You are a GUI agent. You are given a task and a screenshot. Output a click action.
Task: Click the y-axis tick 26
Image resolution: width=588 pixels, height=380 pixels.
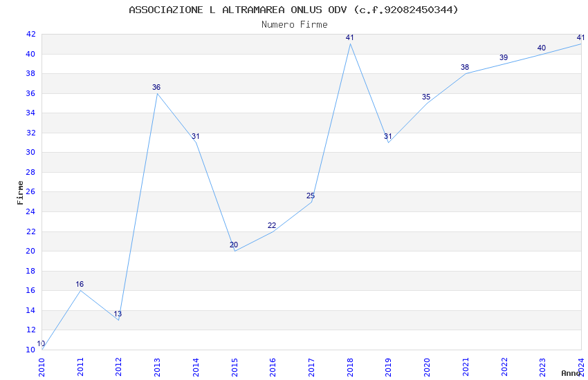click(x=30, y=191)
